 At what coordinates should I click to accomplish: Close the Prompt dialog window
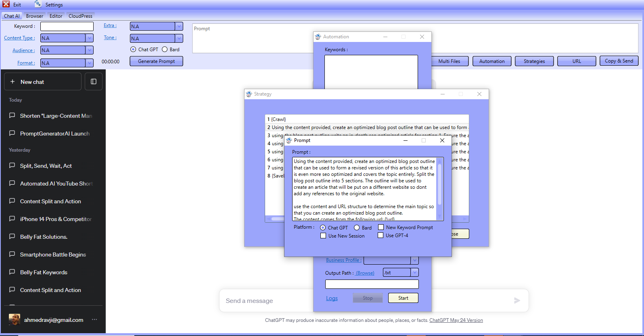(442, 140)
